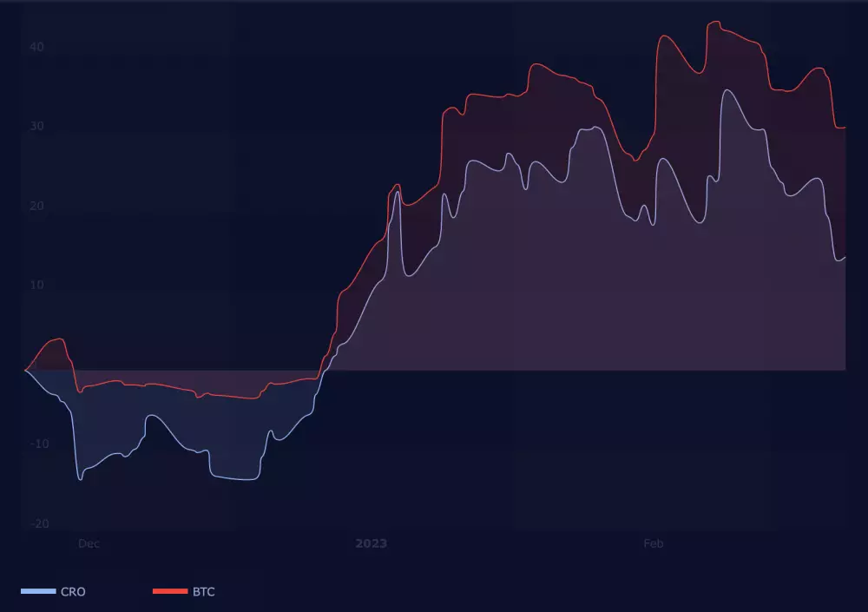Click the 2023 label on the x-axis
This screenshot has width=868, height=612.
click(x=372, y=543)
